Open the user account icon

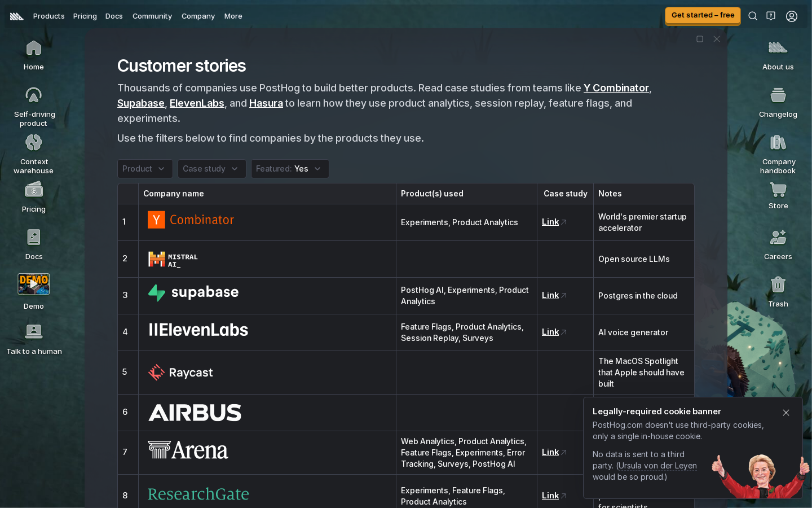(792, 16)
